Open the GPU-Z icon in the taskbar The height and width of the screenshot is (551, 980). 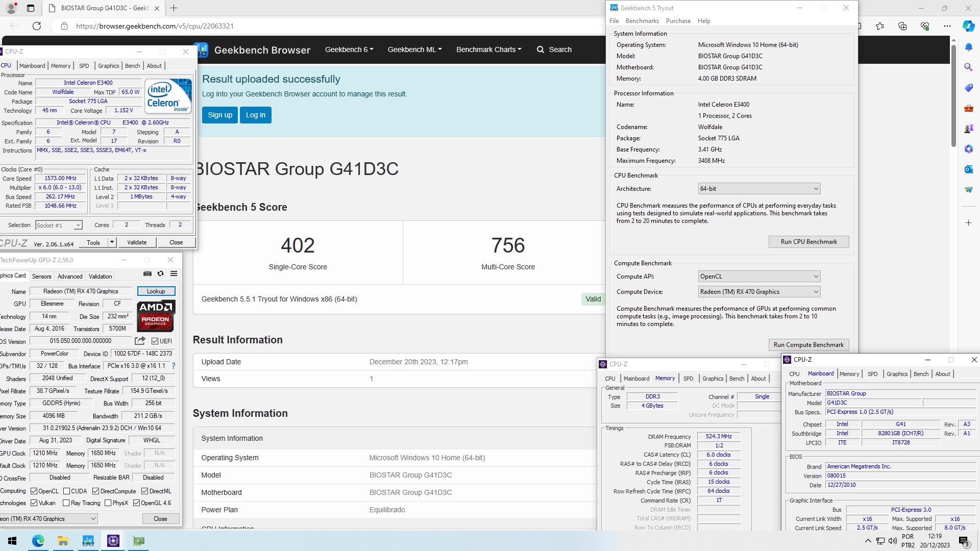click(x=139, y=541)
